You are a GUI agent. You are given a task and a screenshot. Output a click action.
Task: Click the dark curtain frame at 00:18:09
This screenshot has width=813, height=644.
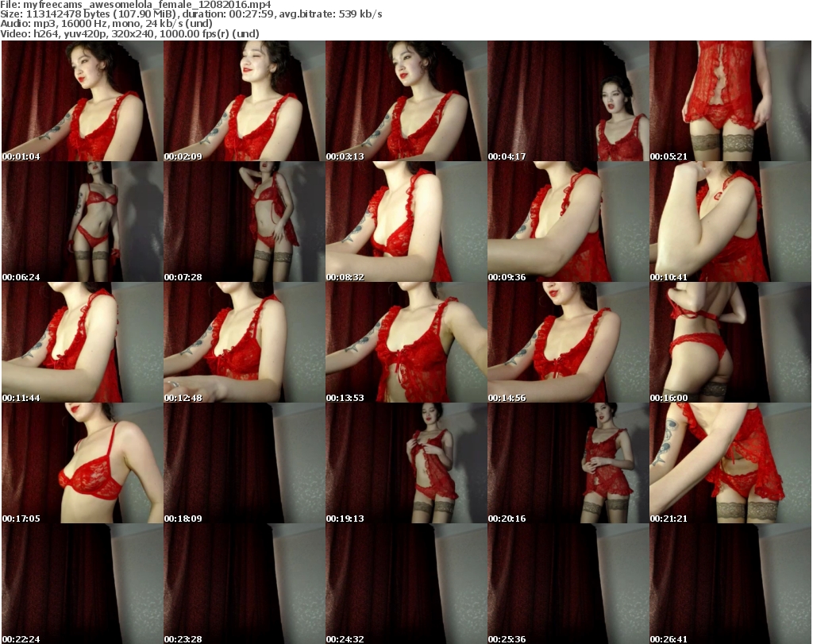click(x=244, y=463)
